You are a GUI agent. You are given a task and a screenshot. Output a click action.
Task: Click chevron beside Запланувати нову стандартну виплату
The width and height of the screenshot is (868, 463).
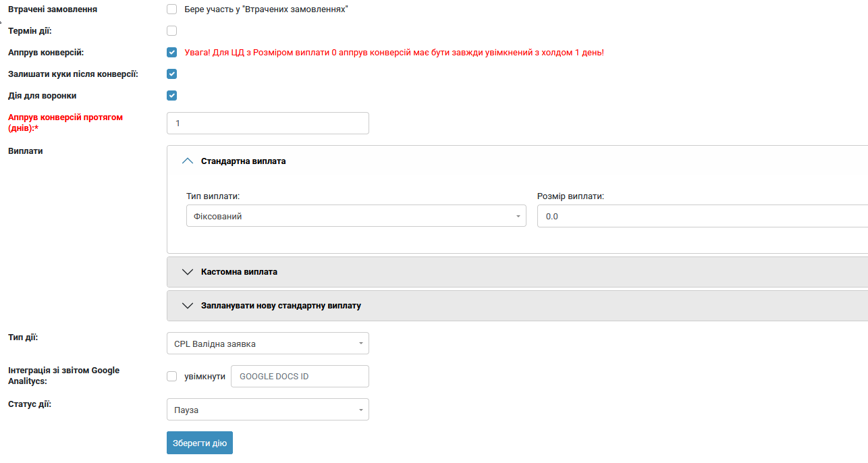point(188,306)
